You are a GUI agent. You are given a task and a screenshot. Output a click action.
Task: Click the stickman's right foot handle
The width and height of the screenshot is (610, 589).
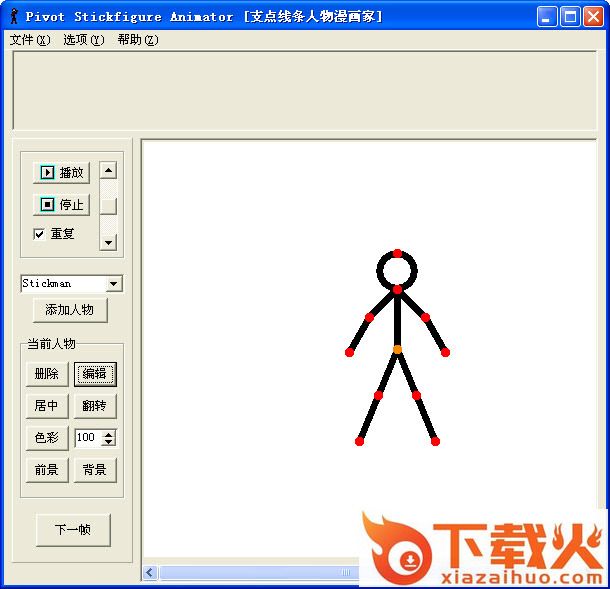pos(435,441)
